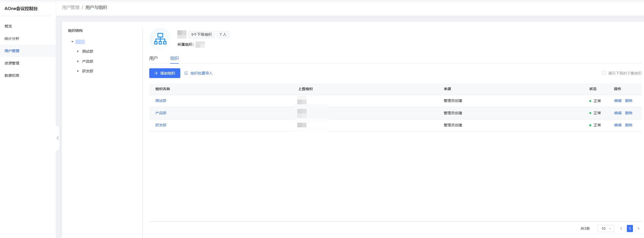644x238 pixels.
Task: Click 编辑 for the 测试部 row
Action: (x=618, y=101)
